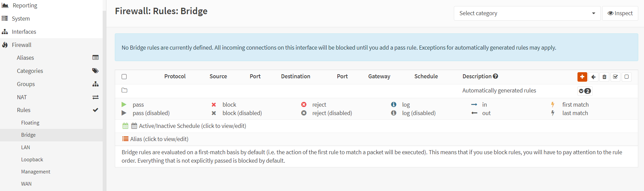Click the move selected rules arrow icon
The height and width of the screenshot is (191, 644).
pos(593,77)
